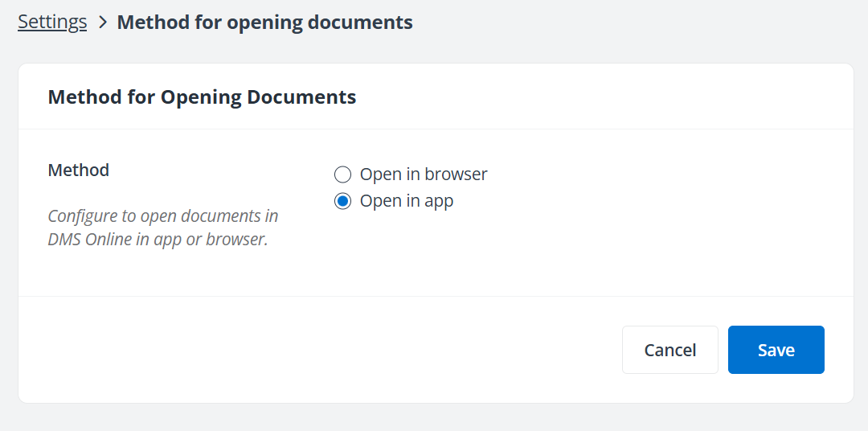
Task: Click the 'Method for opening documents' breadcrumb title
Action: pyautogui.click(x=264, y=22)
